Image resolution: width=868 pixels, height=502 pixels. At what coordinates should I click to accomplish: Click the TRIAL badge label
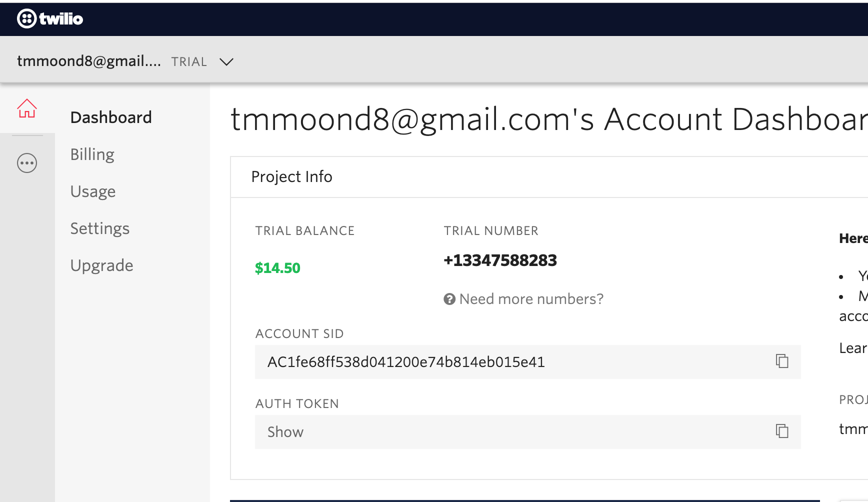pyautogui.click(x=189, y=62)
